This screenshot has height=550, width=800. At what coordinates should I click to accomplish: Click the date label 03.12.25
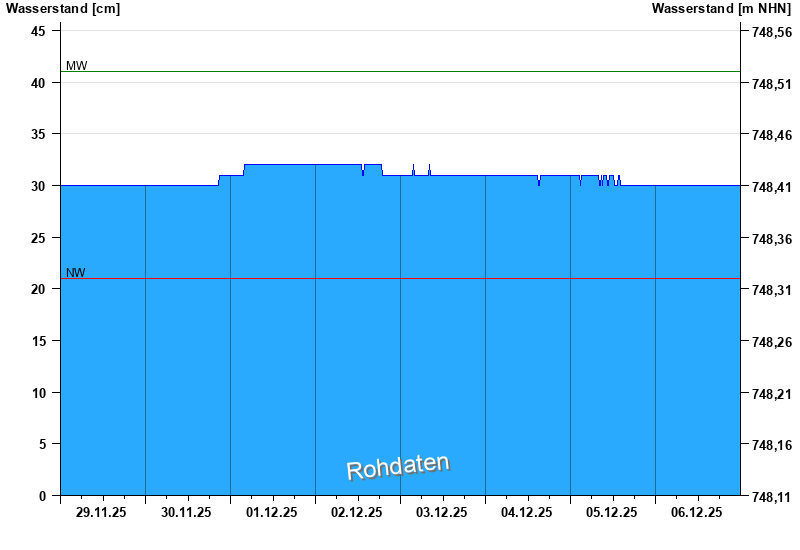tap(441, 512)
